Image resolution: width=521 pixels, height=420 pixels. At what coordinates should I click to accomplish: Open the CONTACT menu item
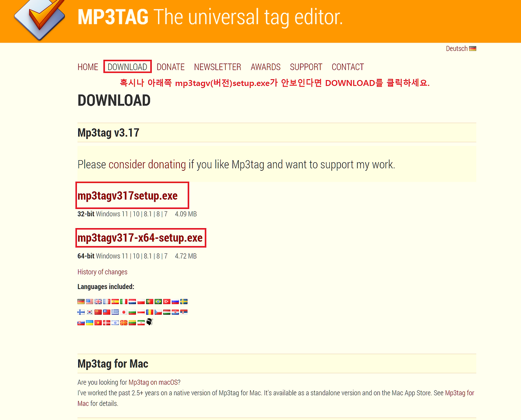point(348,67)
